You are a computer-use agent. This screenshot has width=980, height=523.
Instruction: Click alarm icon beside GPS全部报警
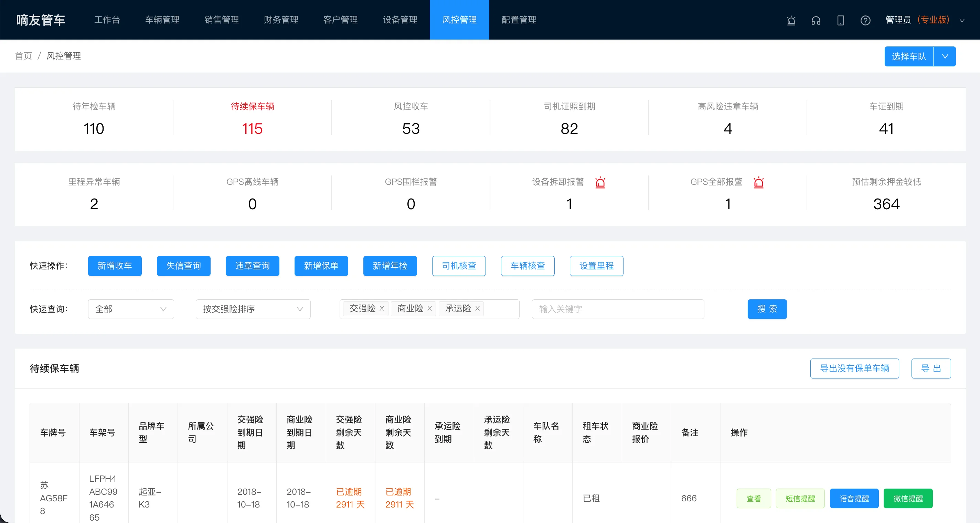pos(759,183)
